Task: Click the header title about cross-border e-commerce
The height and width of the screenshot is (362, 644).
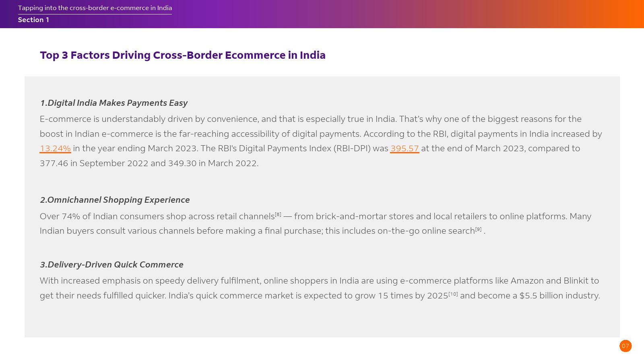Action: click(x=95, y=8)
